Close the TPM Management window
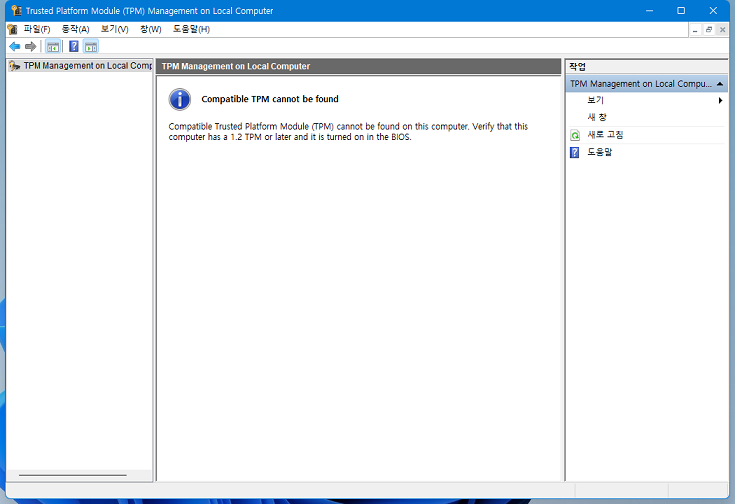 coord(713,10)
